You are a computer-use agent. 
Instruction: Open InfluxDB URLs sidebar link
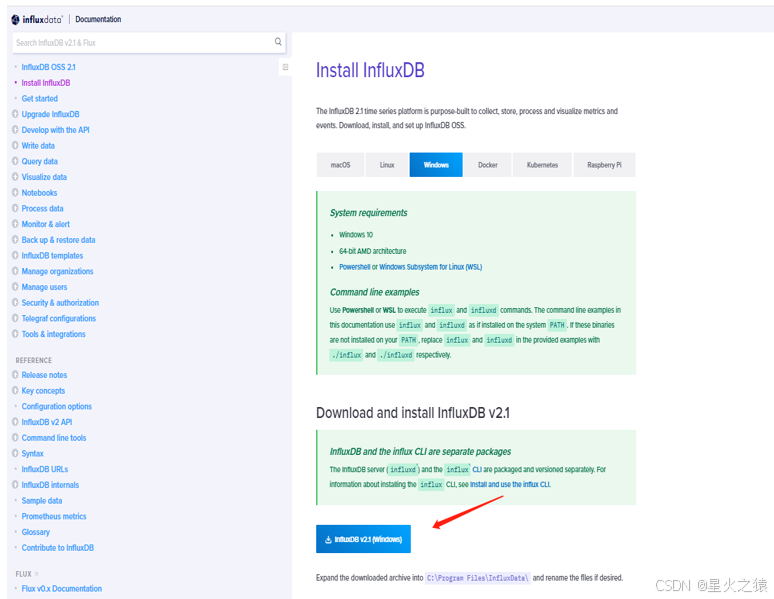tap(45, 469)
